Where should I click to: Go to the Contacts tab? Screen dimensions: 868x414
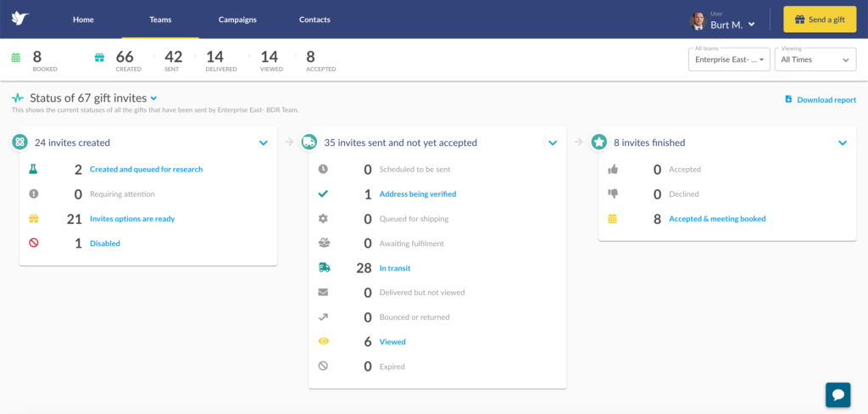pyautogui.click(x=314, y=20)
